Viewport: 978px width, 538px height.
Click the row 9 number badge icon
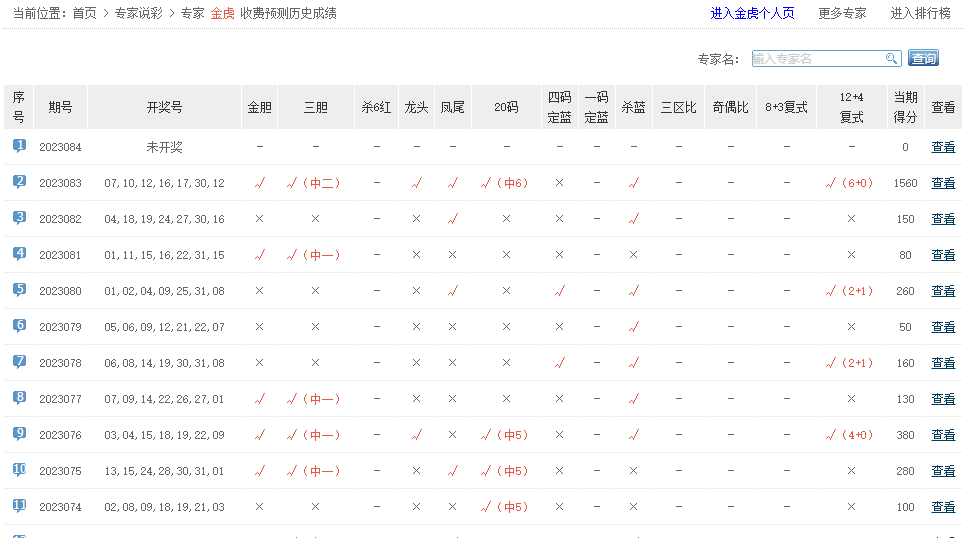click(x=19, y=434)
